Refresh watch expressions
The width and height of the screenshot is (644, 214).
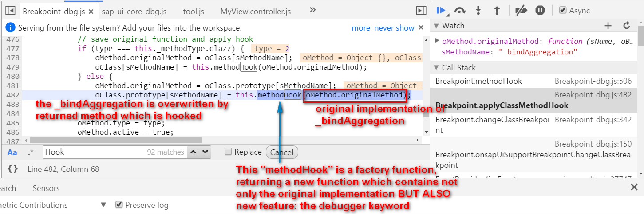click(627, 26)
